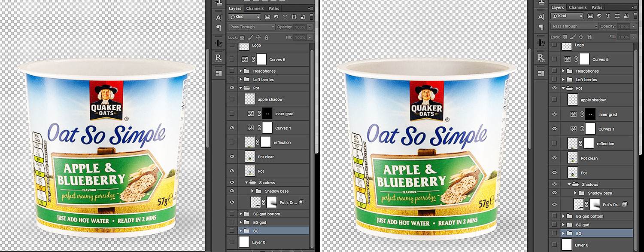Hide Shadows group in right panel
The image size is (644, 252).
point(554,184)
